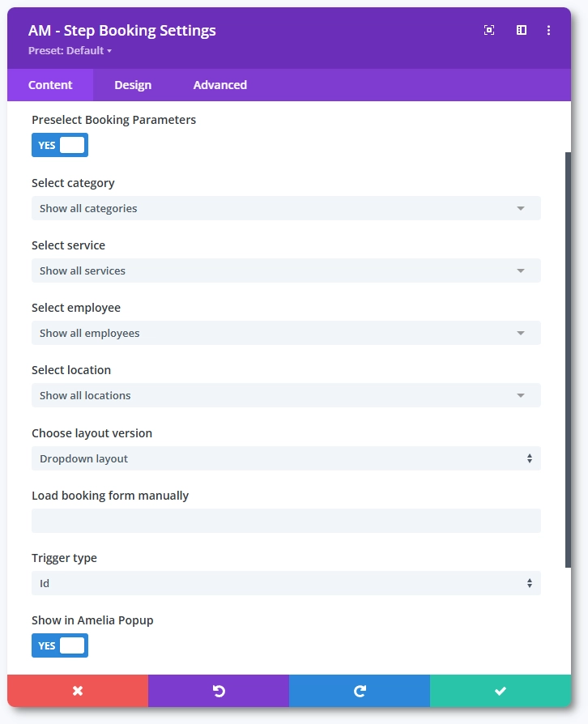
Task: Click the green save checkmark button
Action: [501, 691]
